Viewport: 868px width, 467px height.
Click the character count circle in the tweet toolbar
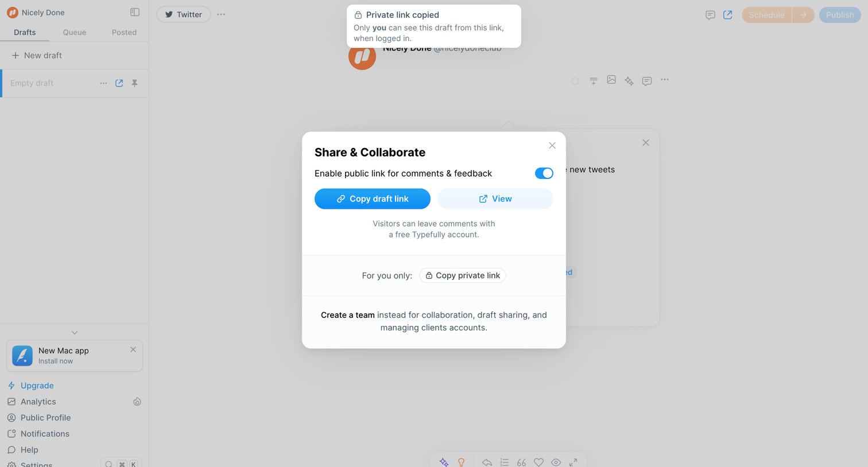coord(575,81)
